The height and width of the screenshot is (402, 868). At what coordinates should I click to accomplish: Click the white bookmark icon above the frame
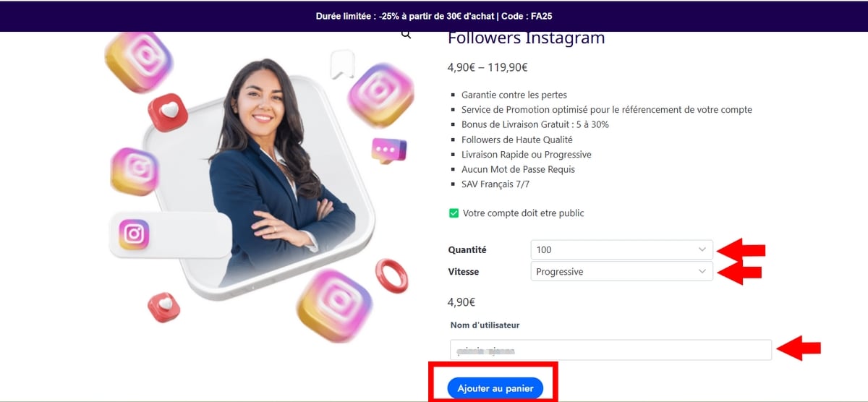342,64
